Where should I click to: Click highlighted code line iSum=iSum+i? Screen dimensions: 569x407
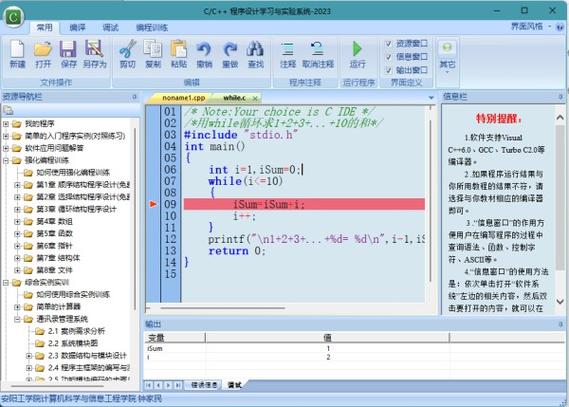pyautogui.click(x=304, y=204)
